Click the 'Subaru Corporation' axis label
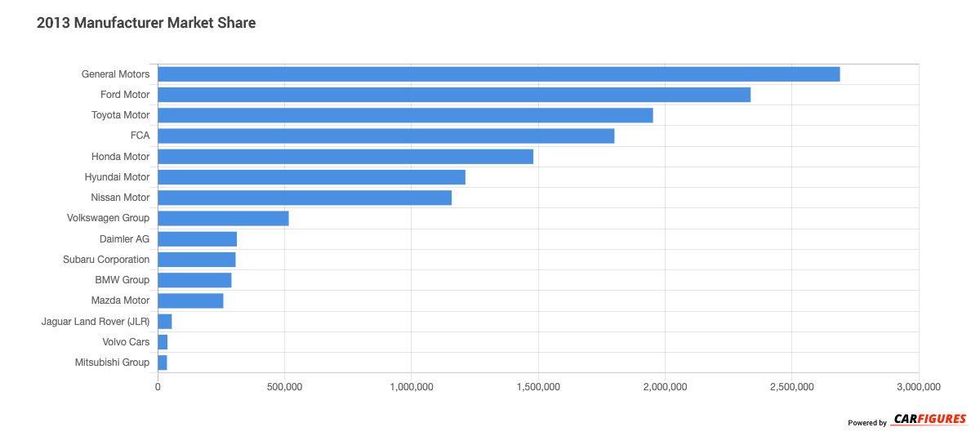This screenshot has height=436, width=980. [106, 260]
